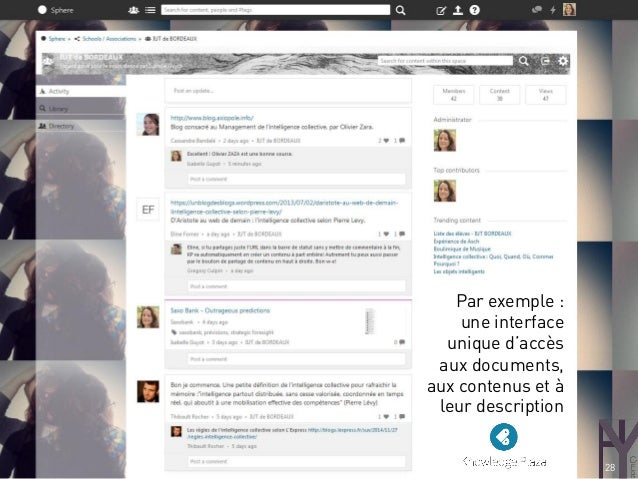Open the Administrator profile photo
The height and width of the screenshot is (479, 638).
point(445,140)
